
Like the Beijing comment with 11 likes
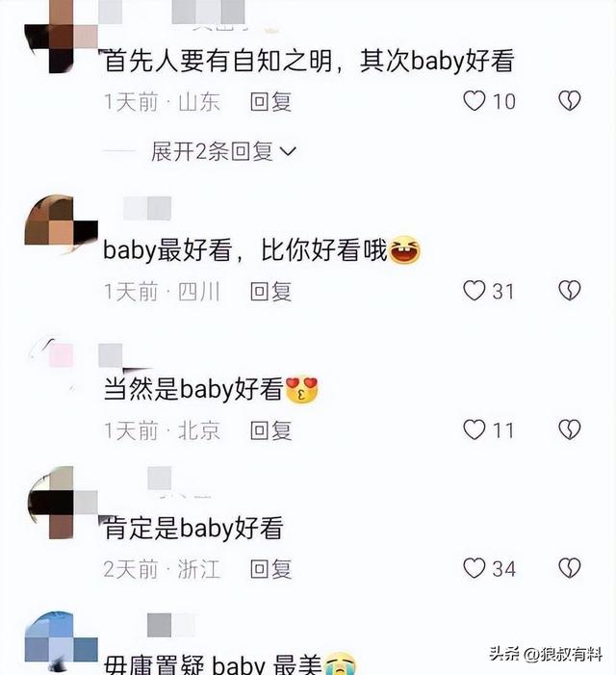(x=475, y=429)
